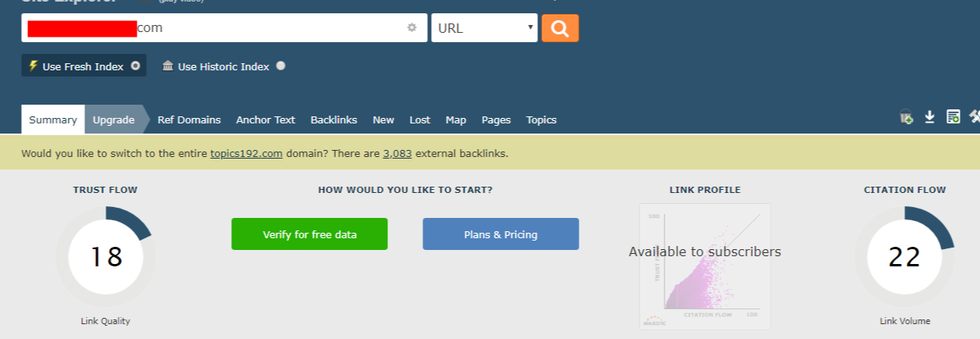The image size is (980, 339).
Task: Click the HOW WOULD YOU LIKE TO START heading
Action: [405, 190]
